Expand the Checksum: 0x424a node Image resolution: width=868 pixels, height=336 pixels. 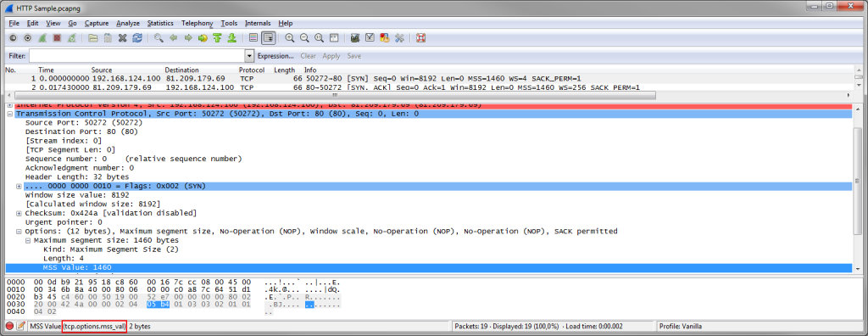click(19, 213)
